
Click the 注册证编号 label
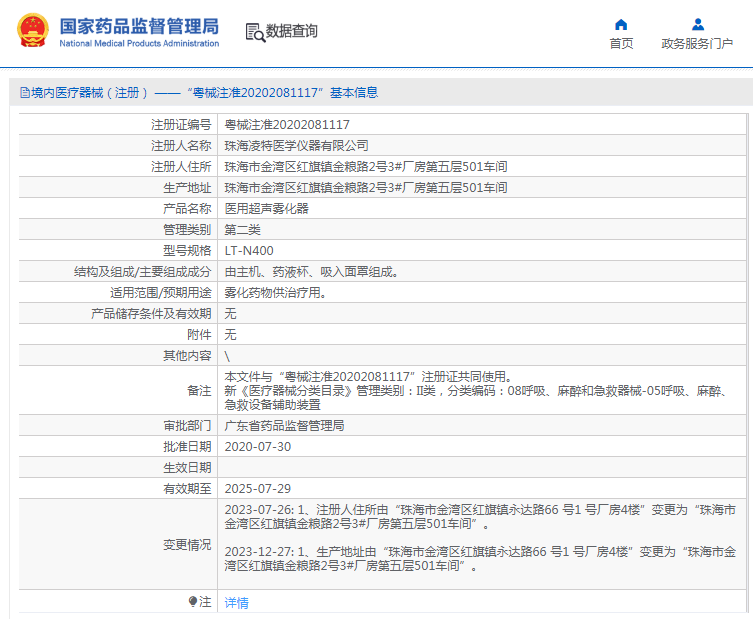(181, 125)
